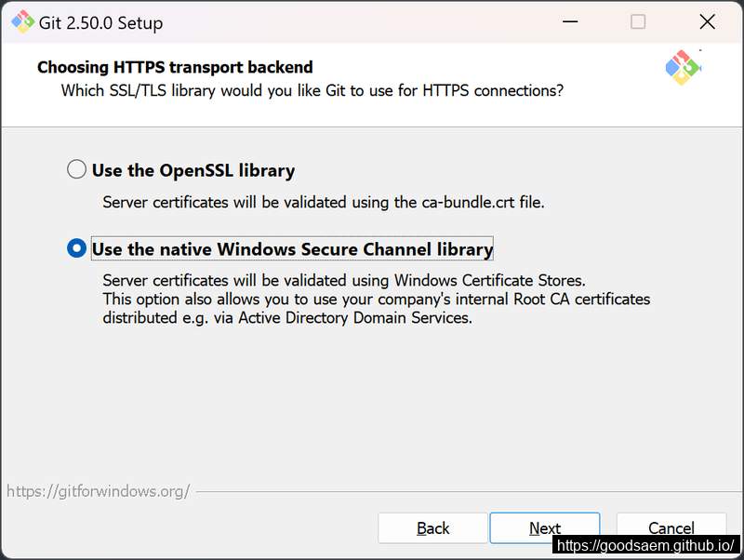
Task: Click the "Git 2.50.0 Setup" title text
Action: click(100, 22)
